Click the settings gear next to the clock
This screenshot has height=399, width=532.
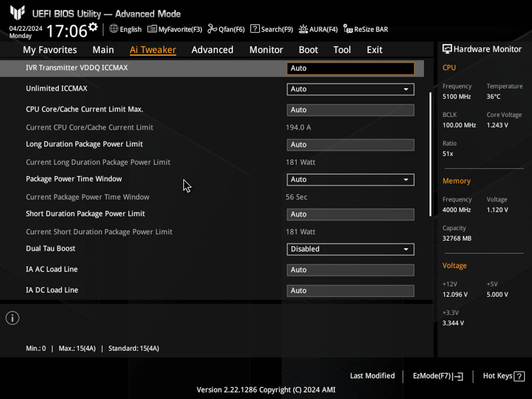coord(93,27)
